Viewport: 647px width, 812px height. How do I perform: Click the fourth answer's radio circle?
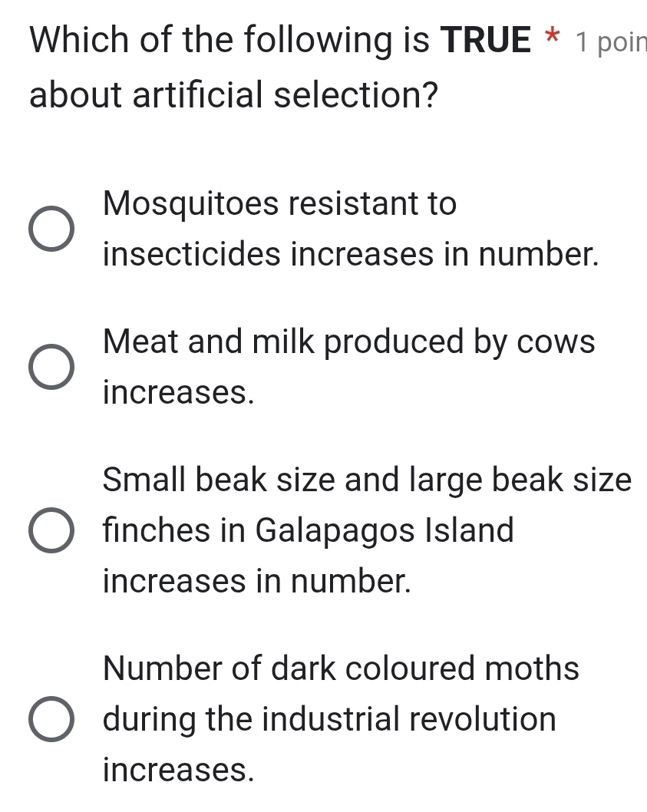[x=54, y=719]
